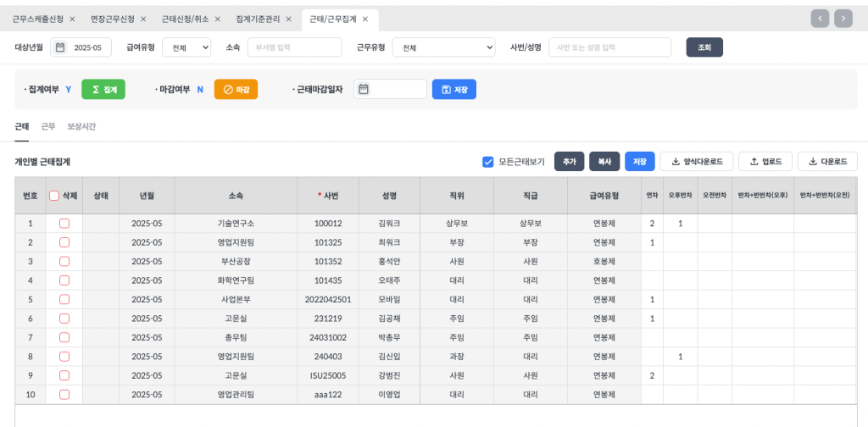Select the 근태 sub-tab

pyautogui.click(x=21, y=127)
